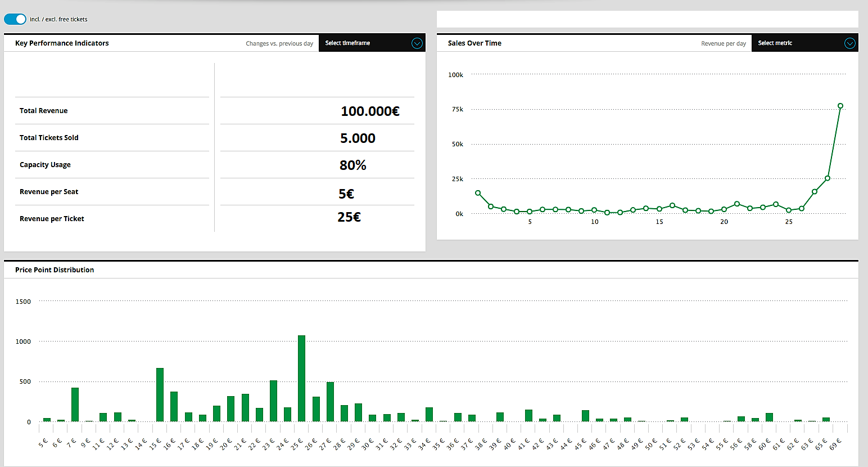Click the 27 € price point bar
The width and height of the screenshot is (868, 467).
(330, 402)
